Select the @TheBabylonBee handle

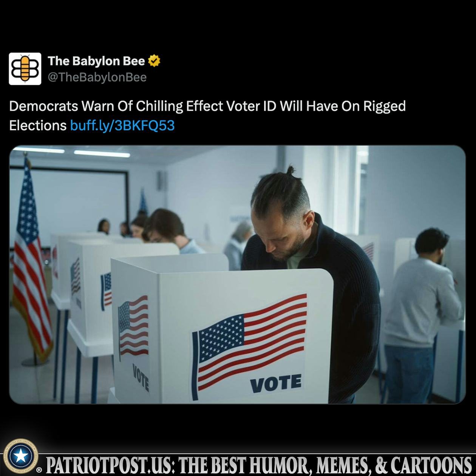[97, 77]
